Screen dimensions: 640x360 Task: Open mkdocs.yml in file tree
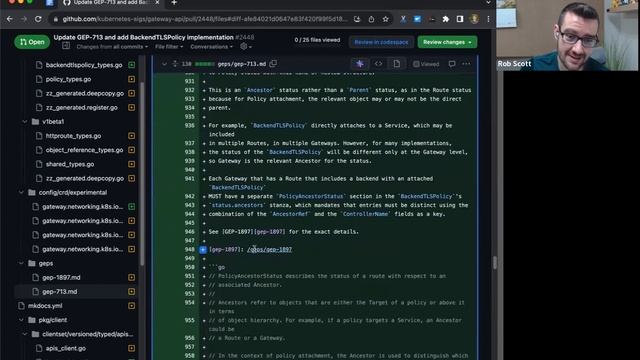pyautogui.click(x=45, y=306)
